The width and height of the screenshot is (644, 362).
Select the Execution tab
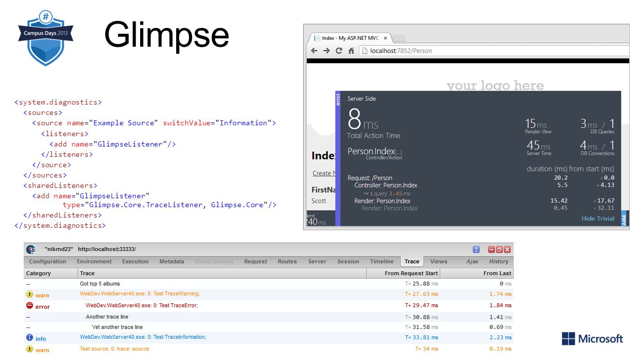pyautogui.click(x=135, y=261)
